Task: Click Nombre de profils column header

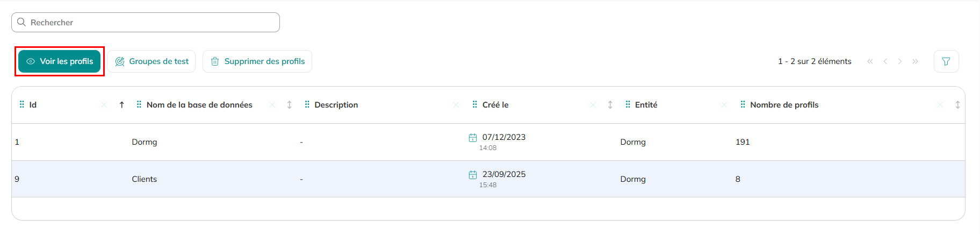Action: point(784,105)
